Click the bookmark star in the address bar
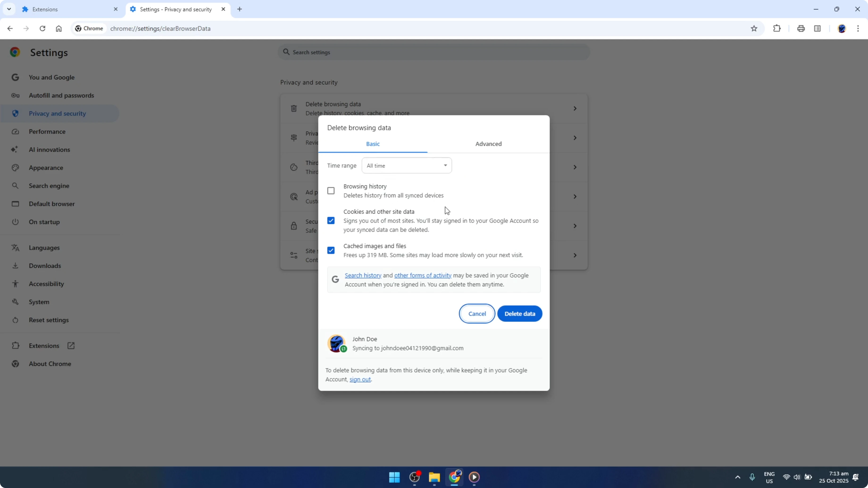The height and width of the screenshot is (488, 868). [x=754, y=29]
